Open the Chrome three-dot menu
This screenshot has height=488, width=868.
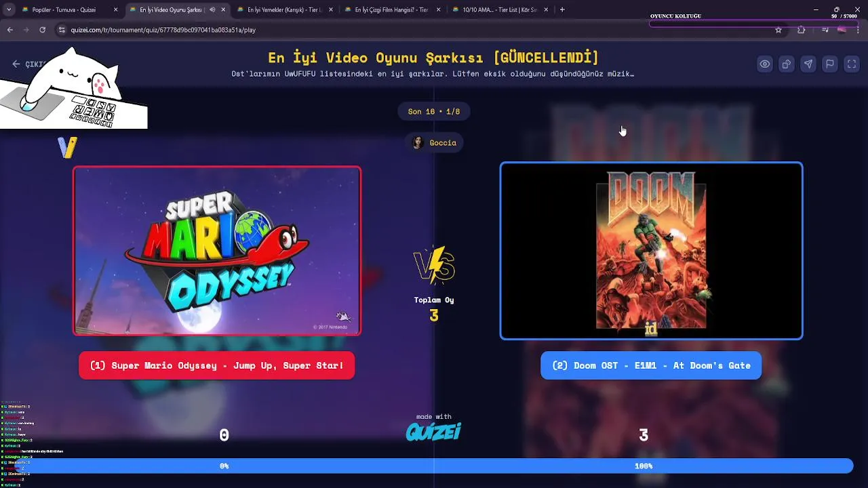[858, 30]
